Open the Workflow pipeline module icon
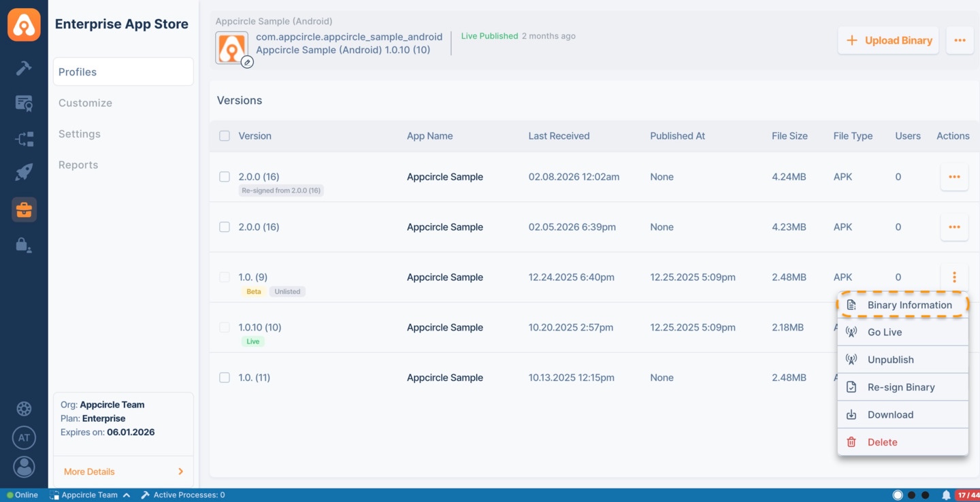 [x=24, y=138]
